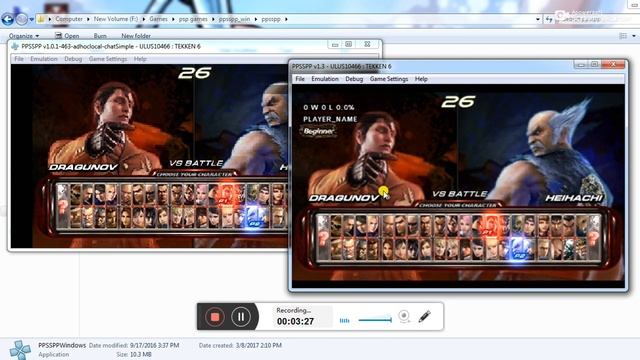Click DRAGUNOV name in adhoclocal window
640x360 pixels.
(x=84, y=167)
